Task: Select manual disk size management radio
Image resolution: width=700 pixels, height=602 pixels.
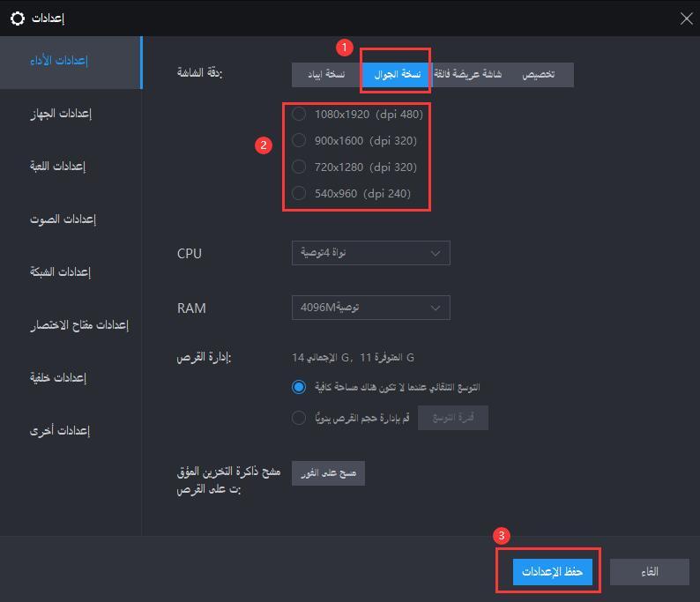Action: (299, 418)
